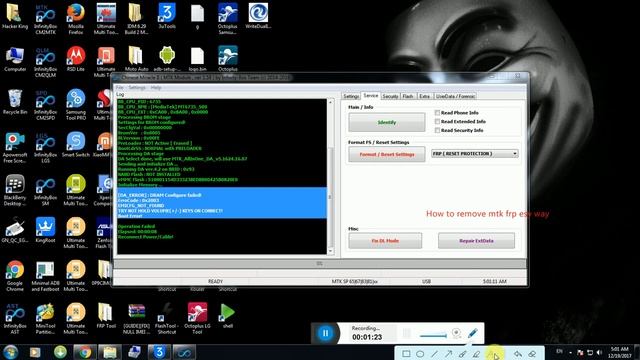The width and height of the screenshot is (640, 360).
Task: Open InfinityBox CM2MTK desktop shortcut
Action: (45, 19)
